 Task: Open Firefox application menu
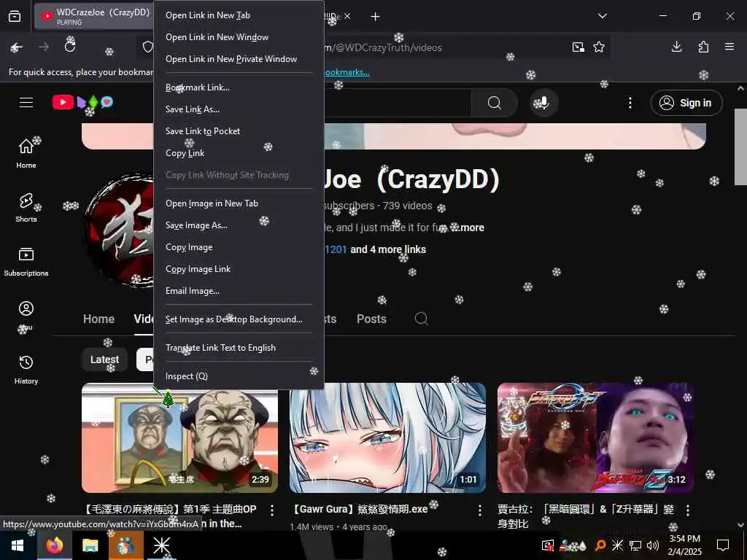(729, 47)
